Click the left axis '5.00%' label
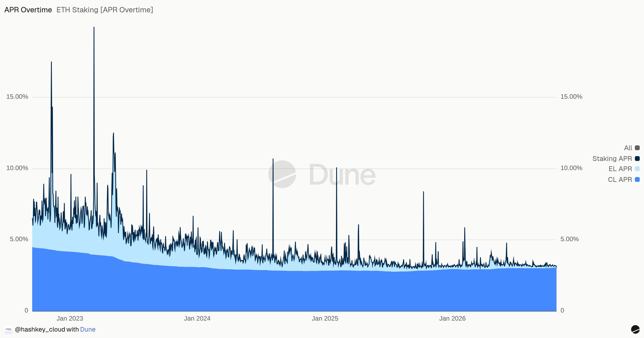Image resolution: width=644 pixels, height=338 pixels. (x=19, y=239)
